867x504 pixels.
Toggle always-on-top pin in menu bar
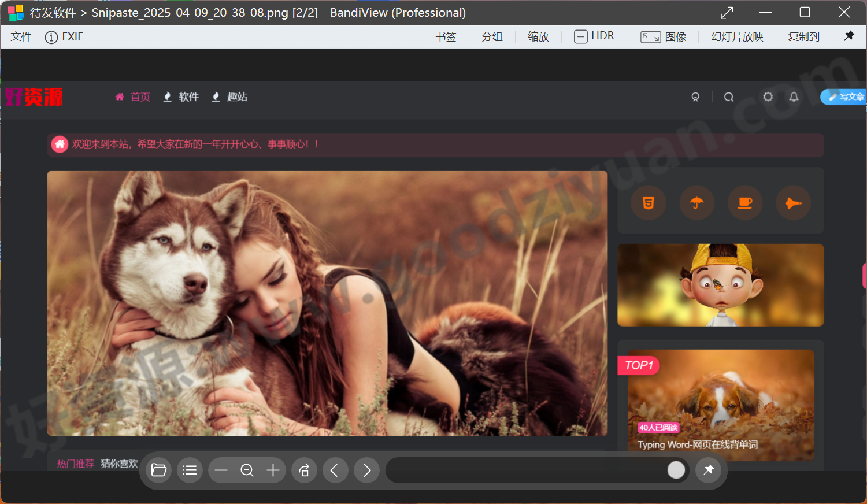tap(849, 36)
